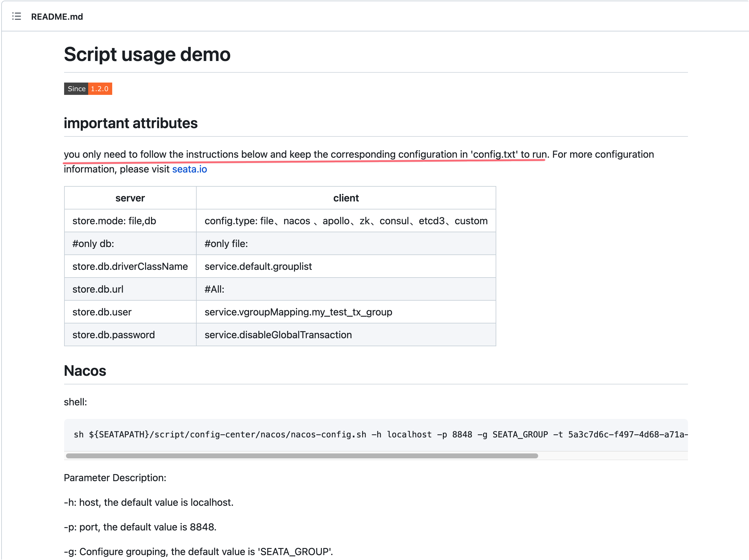The width and height of the screenshot is (749, 560).
Task: Click the '-p: port' default 8848 line
Action: tap(140, 527)
